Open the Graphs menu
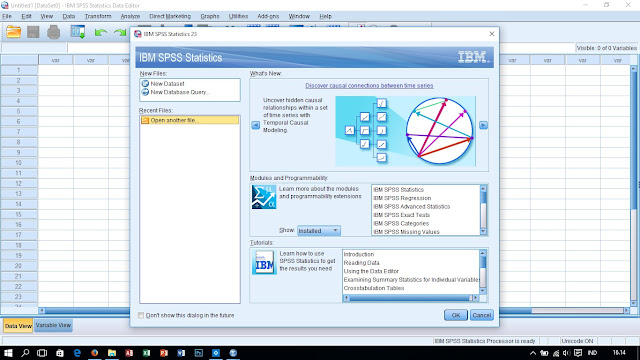Viewport: 640px width, 360px height. point(210,16)
